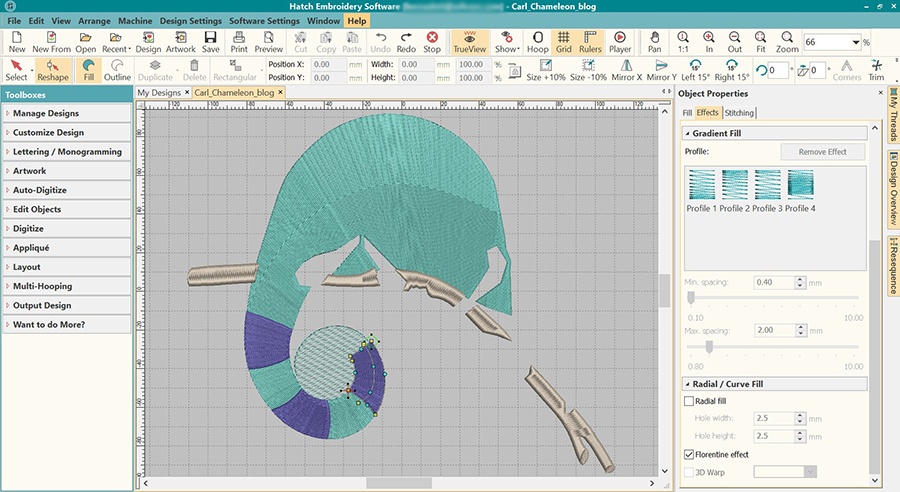Switch to the Stitching tab

739,113
